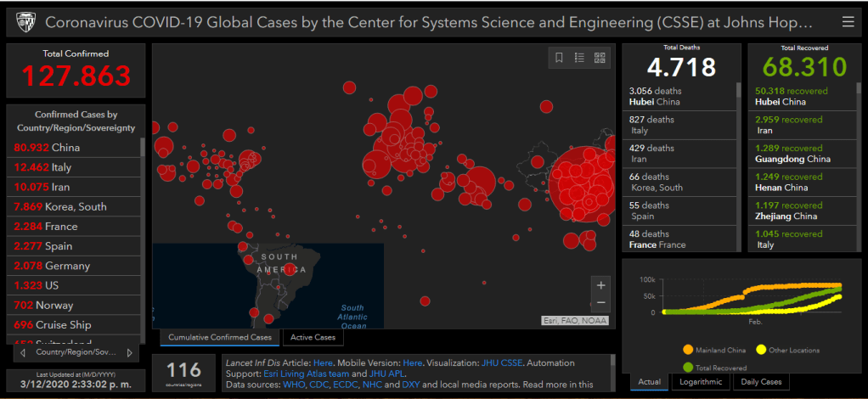
Task: Go to next country list view arrow
Action: pos(129,352)
